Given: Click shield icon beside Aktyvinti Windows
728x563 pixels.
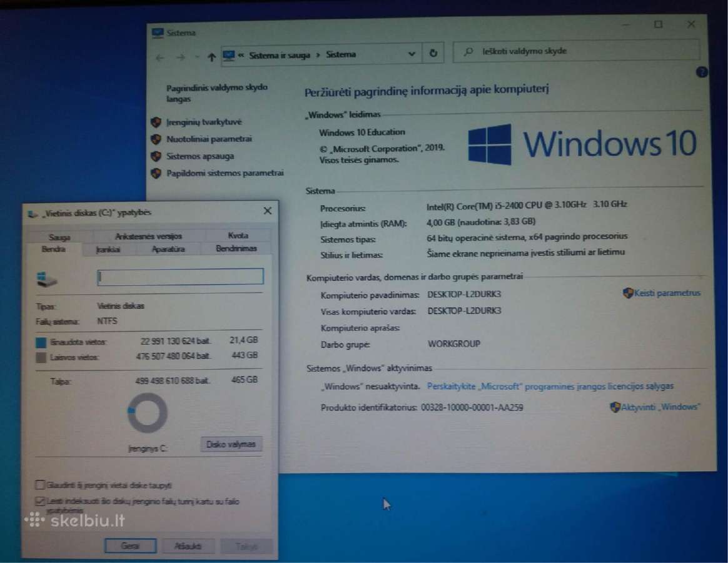Looking at the screenshot, I should point(615,407).
